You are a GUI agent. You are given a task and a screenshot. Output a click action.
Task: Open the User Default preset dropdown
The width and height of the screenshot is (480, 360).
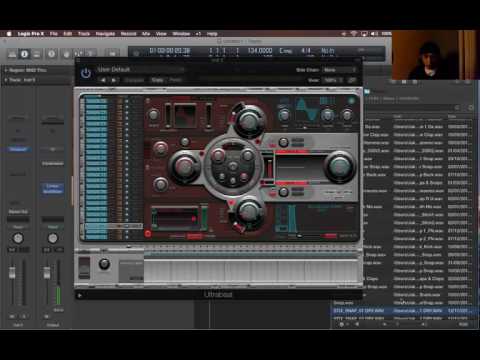tap(140, 69)
